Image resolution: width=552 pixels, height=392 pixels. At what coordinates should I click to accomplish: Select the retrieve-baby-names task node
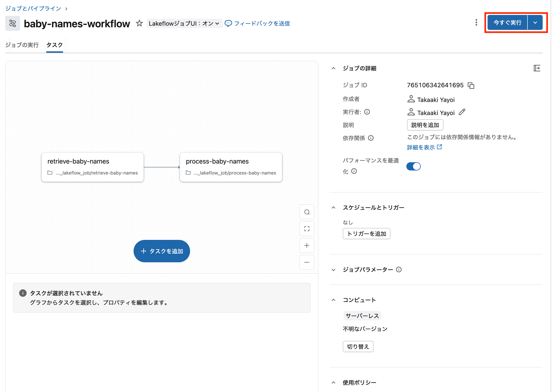(x=92, y=167)
